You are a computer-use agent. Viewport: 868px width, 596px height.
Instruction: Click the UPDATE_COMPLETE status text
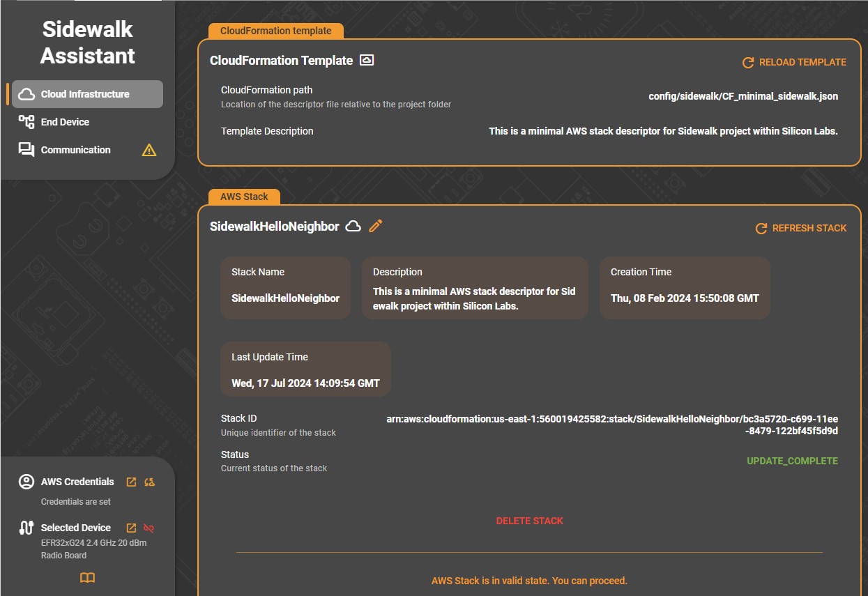792,461
